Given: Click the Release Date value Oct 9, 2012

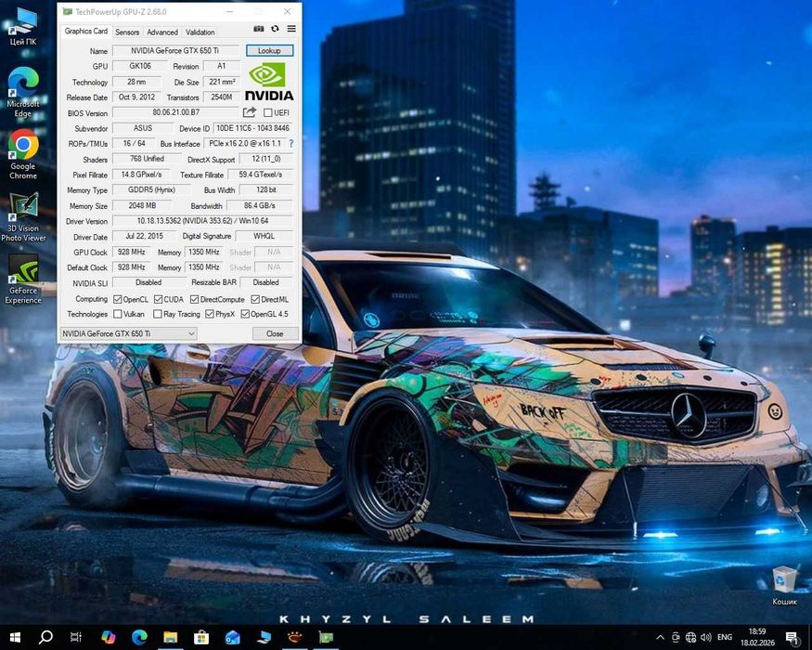Looking at the screenshot, I should coord(136,97).
